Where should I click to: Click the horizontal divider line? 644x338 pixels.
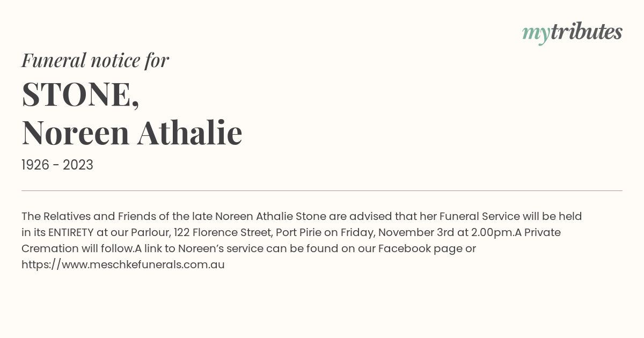pyautogui.click(x=322, y=190)
